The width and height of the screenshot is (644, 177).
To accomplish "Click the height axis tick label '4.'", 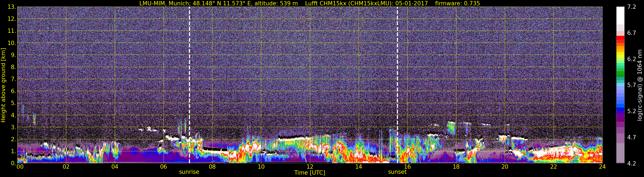I will coord(13,115).
